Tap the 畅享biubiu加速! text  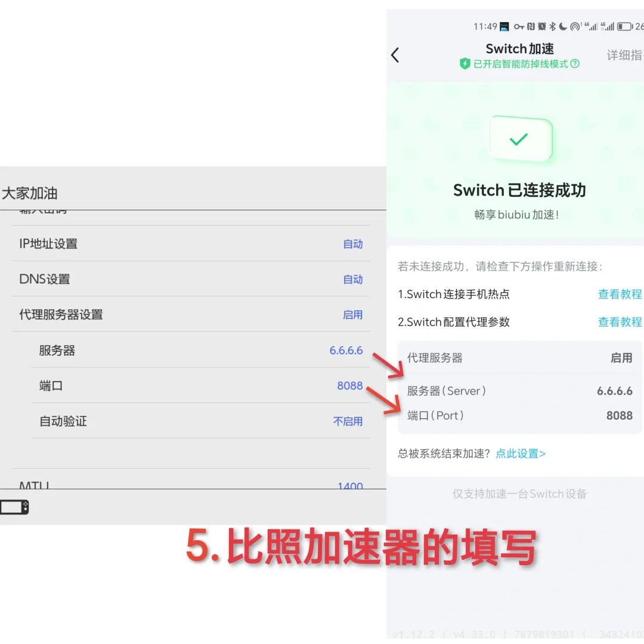coord(516,215)
